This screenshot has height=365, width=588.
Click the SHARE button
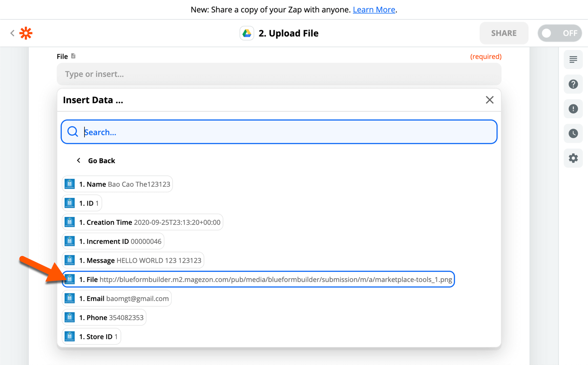504,33
